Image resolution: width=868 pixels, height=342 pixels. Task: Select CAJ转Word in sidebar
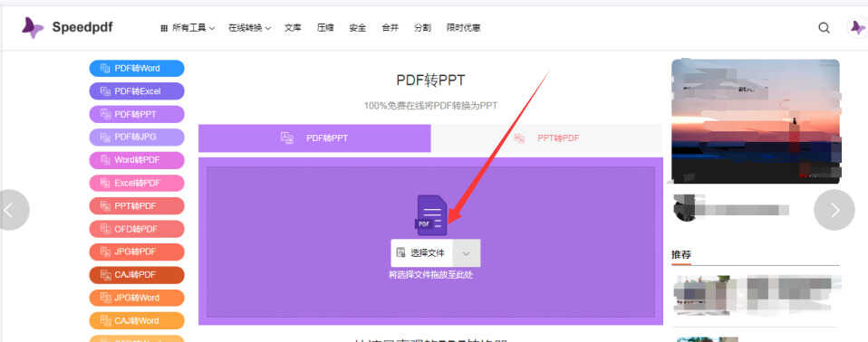137,320
